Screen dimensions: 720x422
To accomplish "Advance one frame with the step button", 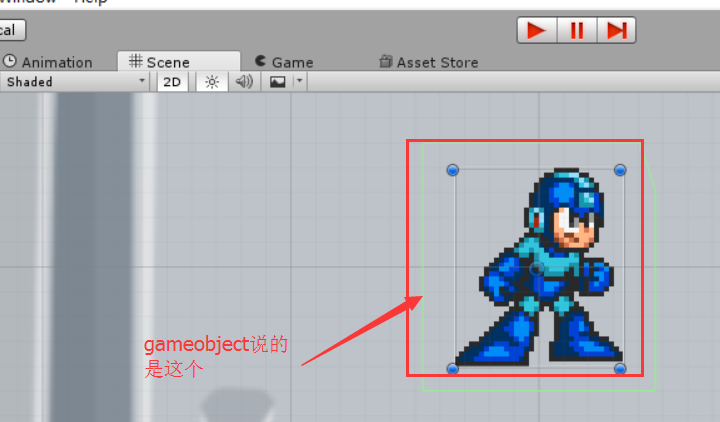I will coord(616,31).
